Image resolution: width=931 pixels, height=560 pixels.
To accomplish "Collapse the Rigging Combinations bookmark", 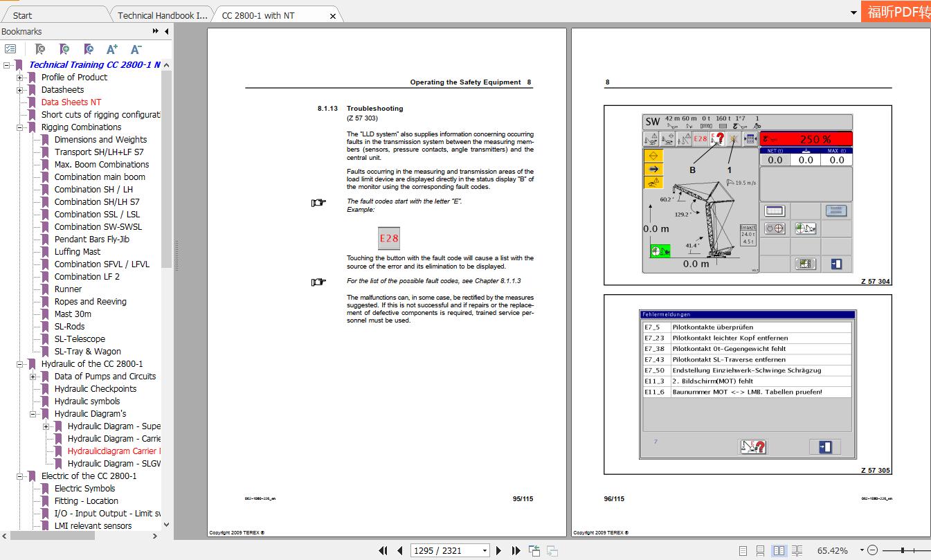I will [x=19, y=127].
